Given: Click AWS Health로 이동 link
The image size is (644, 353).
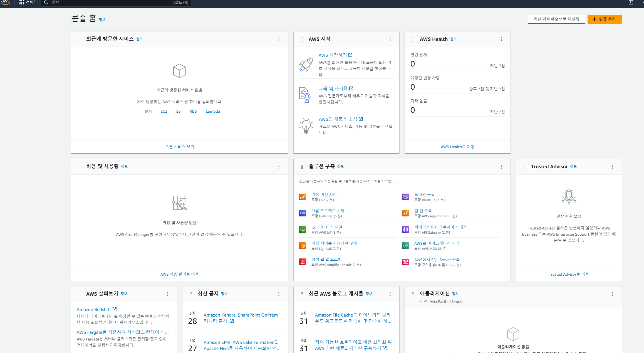Looking at the screenshot, I should 457,147.
